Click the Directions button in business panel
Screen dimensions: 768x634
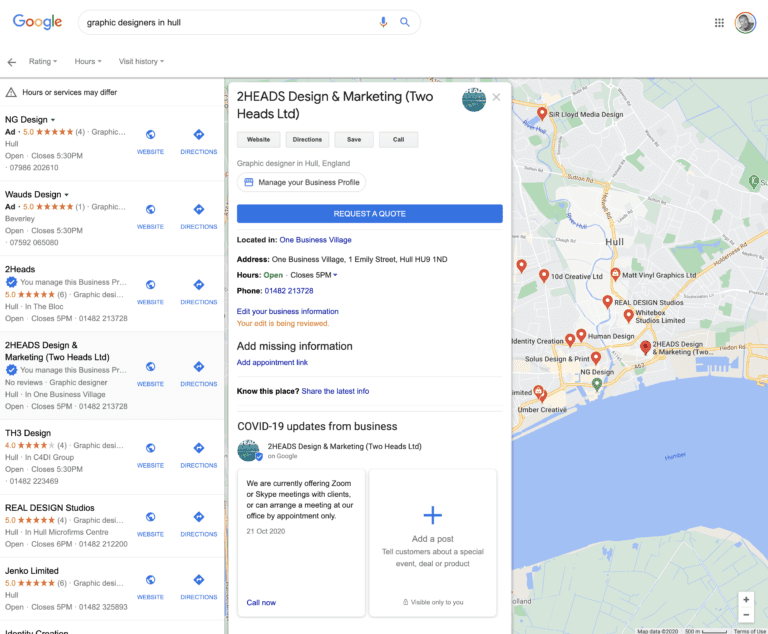(307, 140)
